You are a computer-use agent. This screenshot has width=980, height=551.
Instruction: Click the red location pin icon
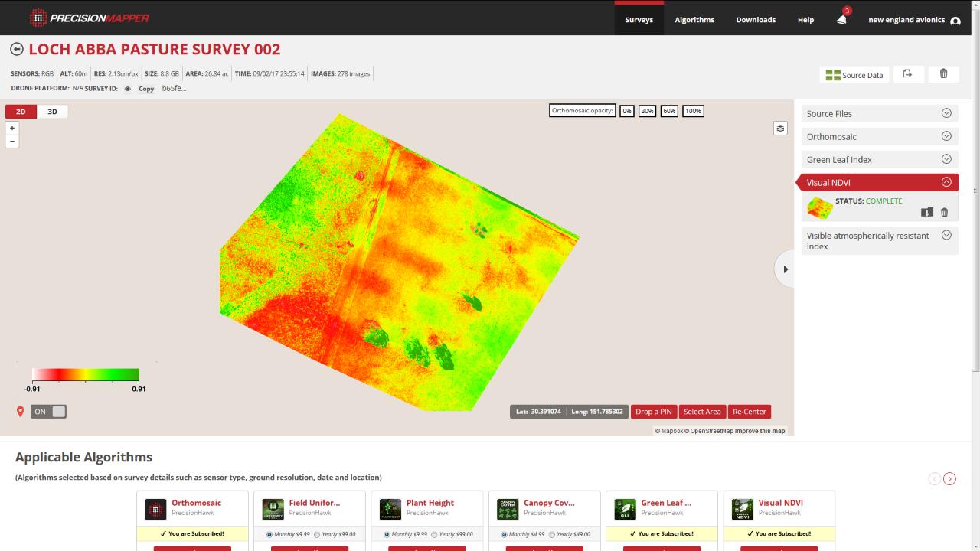coord(21,412)
